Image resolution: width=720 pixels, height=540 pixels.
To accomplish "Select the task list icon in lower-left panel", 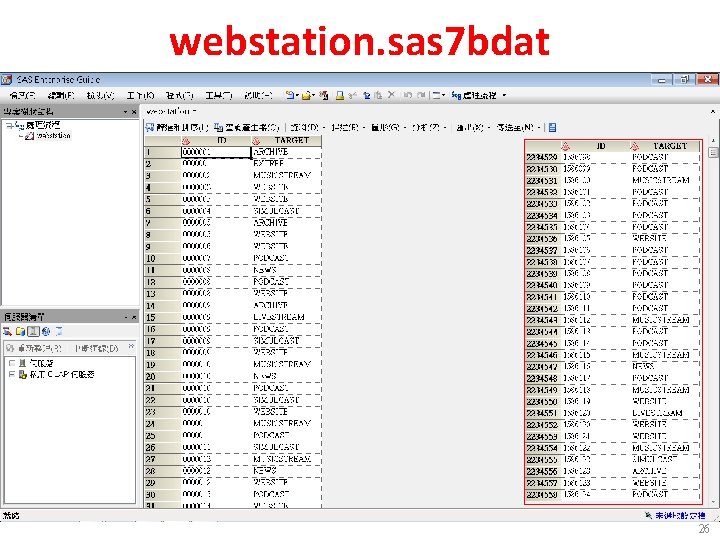I will point(7,331).
